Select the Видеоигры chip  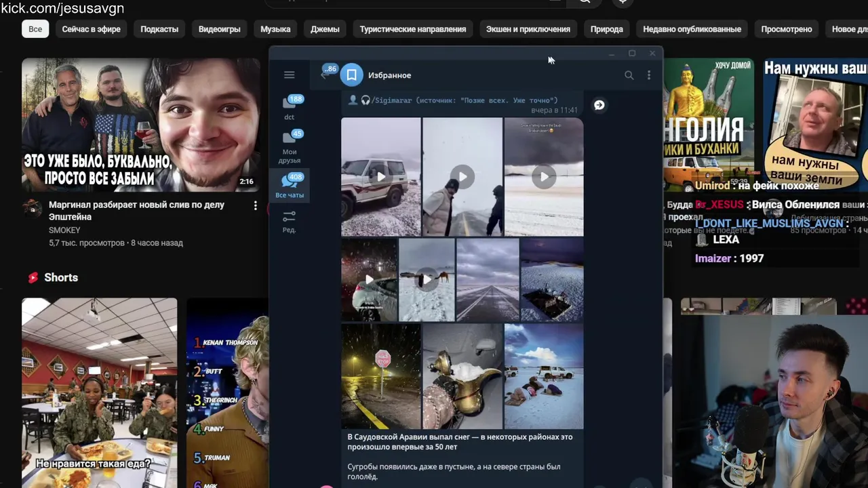pyautogui.click(x=220, y=29)
